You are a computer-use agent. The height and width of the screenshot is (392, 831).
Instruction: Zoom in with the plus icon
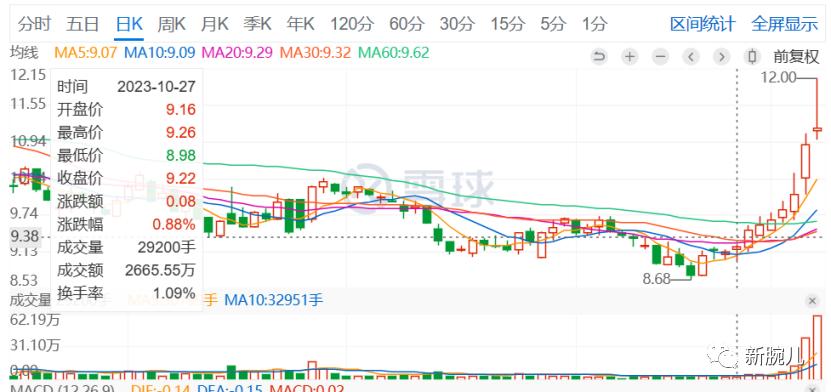click(630, 56)
